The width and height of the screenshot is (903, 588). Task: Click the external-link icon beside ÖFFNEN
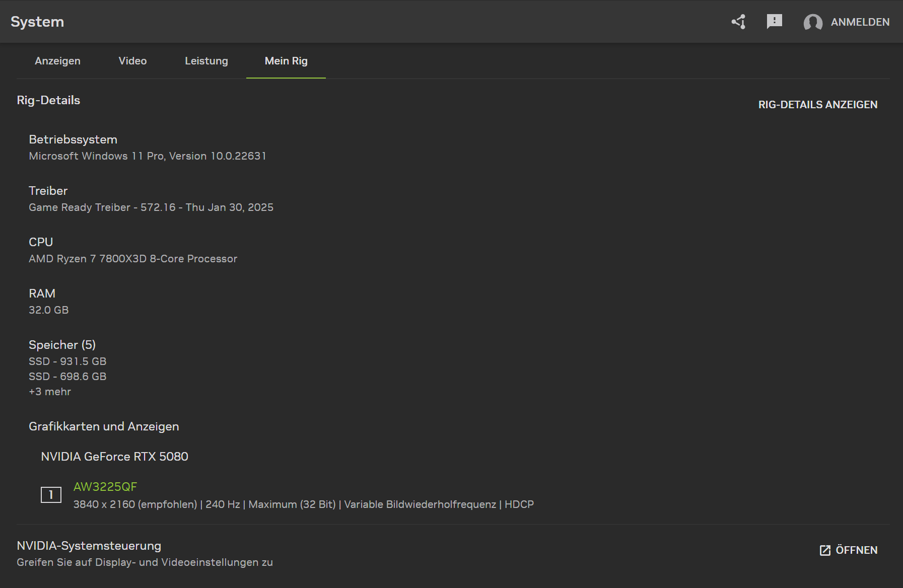pyautogui.click(x=825, y=550)
